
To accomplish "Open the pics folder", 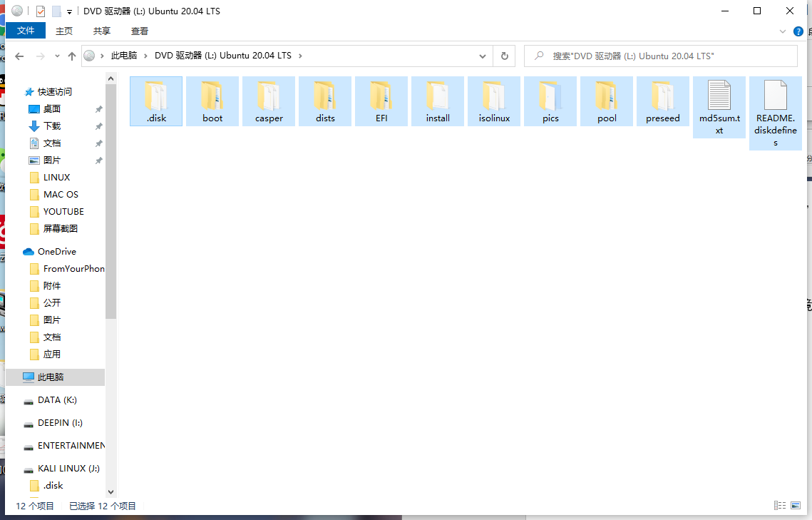I will tap(550, 101).
